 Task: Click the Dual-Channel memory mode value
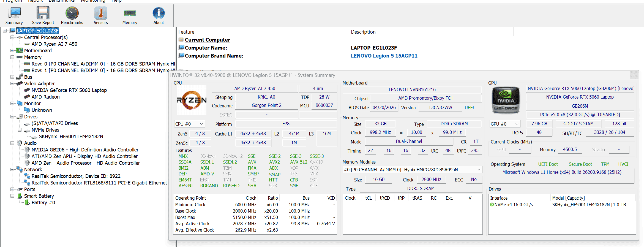pyautogui.click(x=409, y=142)
